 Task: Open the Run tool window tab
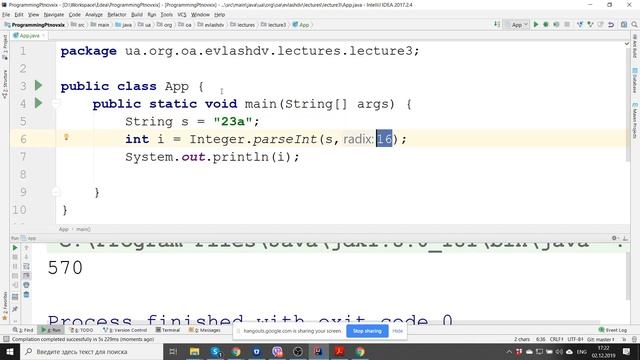[51, 330]
